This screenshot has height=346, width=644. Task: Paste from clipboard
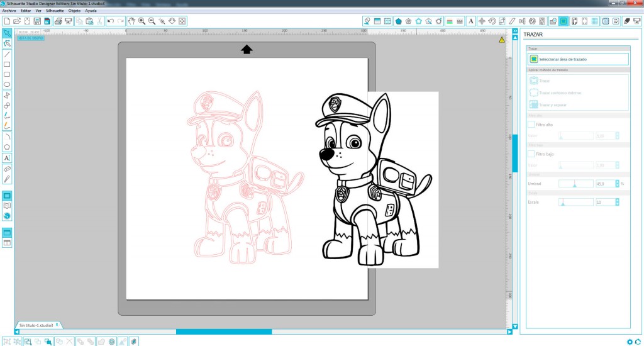[x=89, y=21]
